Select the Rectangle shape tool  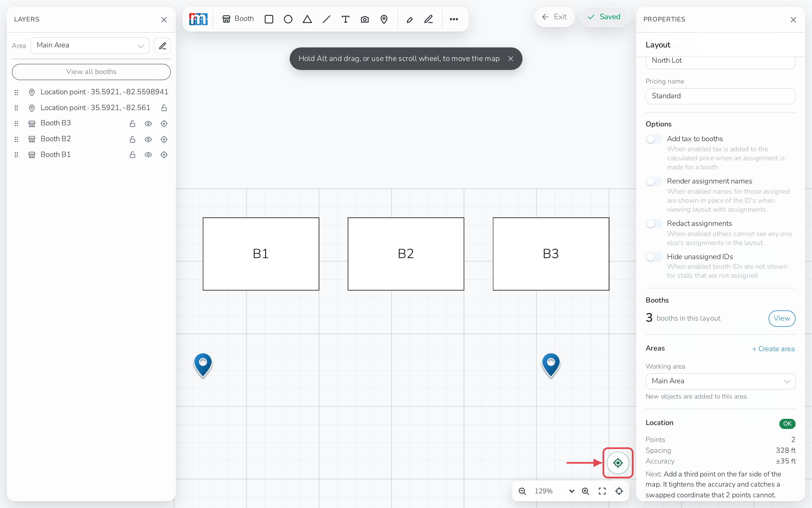(269, 19)
